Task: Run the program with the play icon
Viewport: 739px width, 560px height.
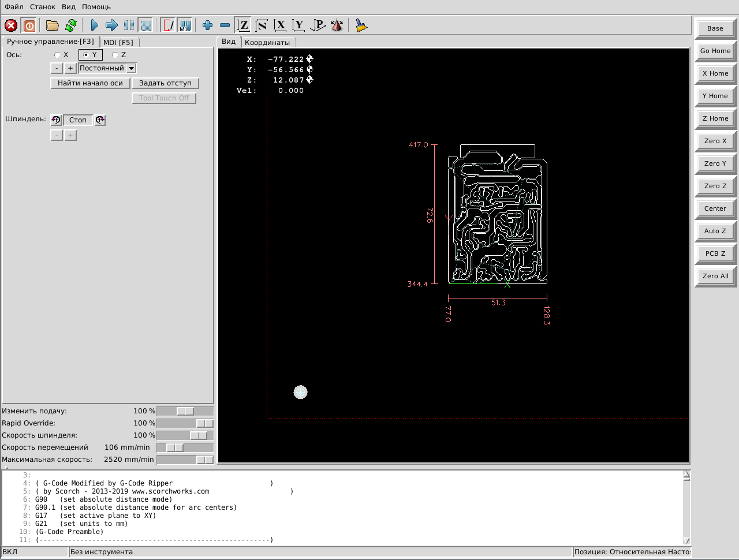Action: click(95, 25)
